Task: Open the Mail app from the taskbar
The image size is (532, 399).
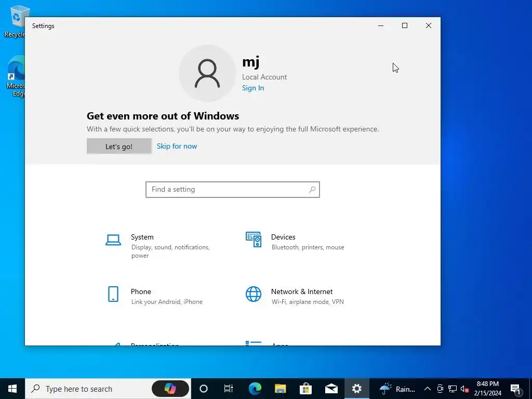Action: [x=331, y=389]
